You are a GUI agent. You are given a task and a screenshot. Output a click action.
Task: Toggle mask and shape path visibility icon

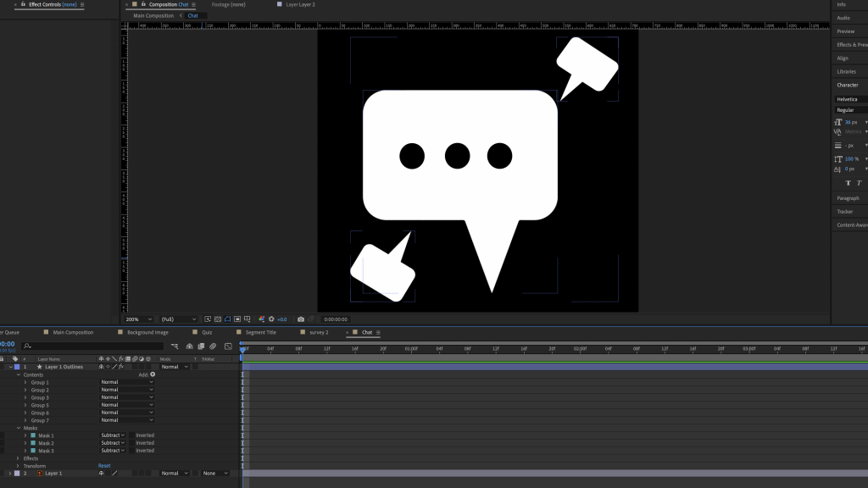(x=227, y=319)
